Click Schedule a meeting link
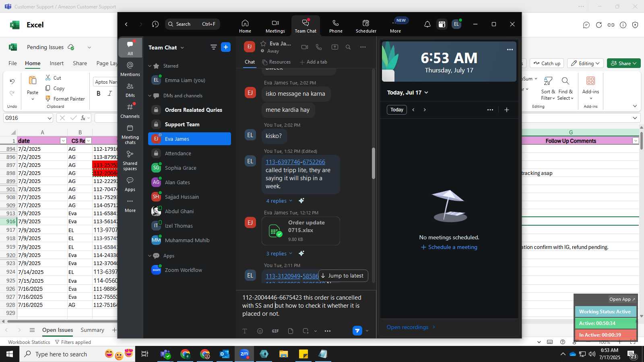The width and height of the screenshot is (644, 362). [449, 247]
